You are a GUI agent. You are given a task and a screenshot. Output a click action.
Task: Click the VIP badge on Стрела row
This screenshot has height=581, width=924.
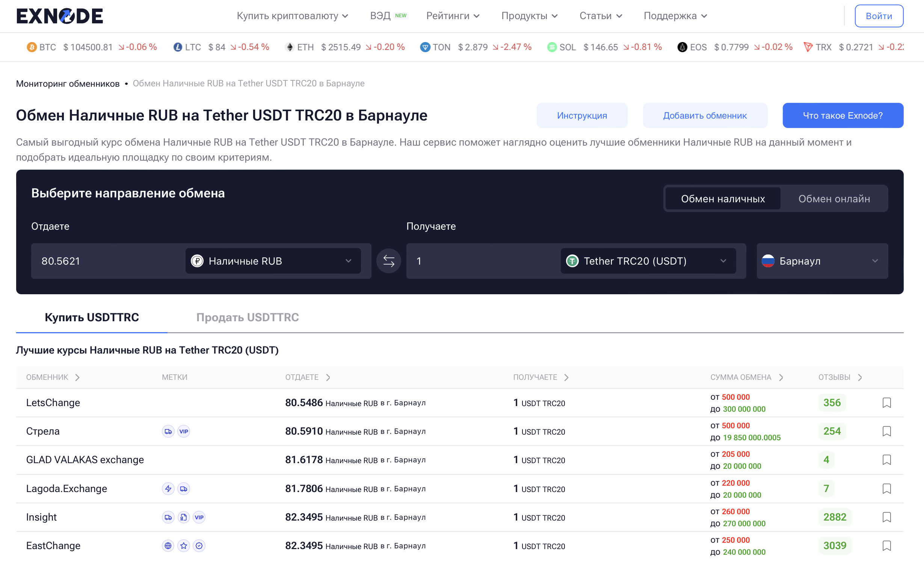coord(184,432)
